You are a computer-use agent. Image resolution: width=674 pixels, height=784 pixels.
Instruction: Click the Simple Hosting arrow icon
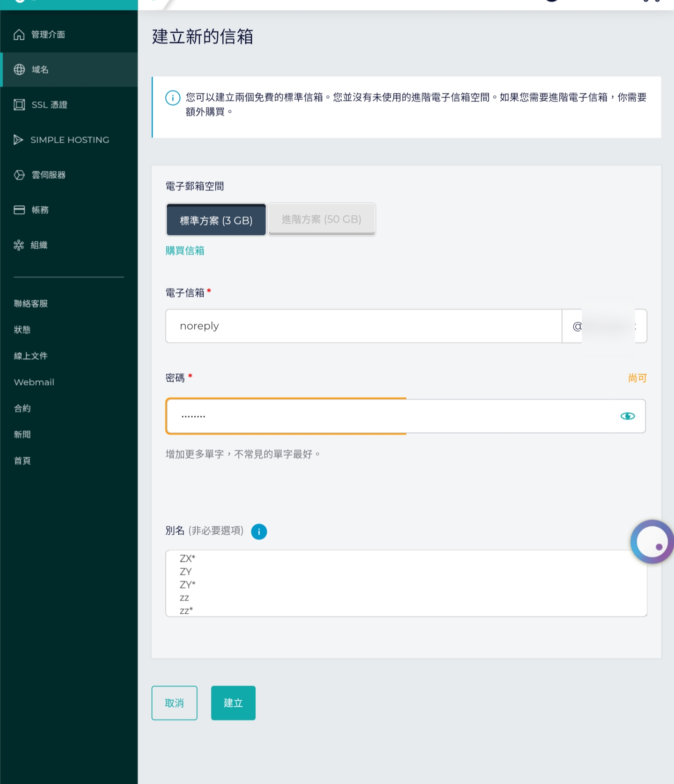click(x=18, y=140)
